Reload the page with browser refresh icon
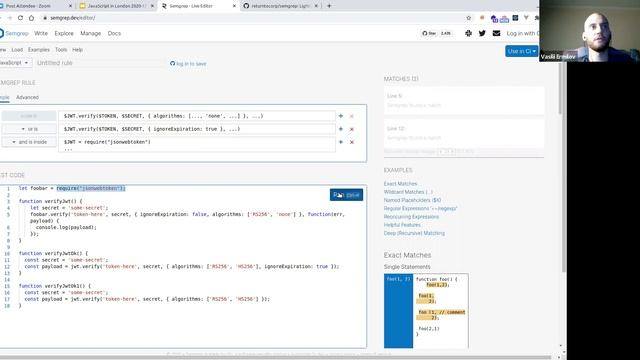Image resolution: width=640 pixels, height=360 pixels. [20, 18]
